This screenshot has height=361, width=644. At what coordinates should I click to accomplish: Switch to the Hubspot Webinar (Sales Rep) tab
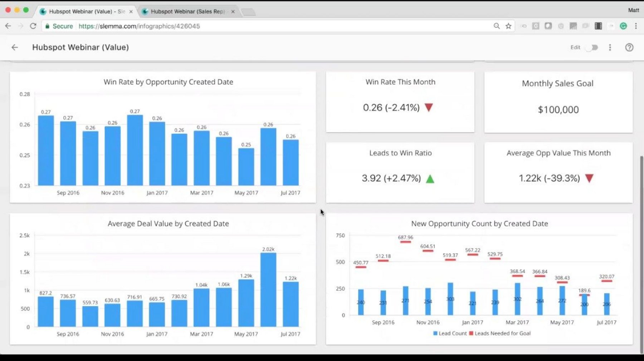pos(186,11)
